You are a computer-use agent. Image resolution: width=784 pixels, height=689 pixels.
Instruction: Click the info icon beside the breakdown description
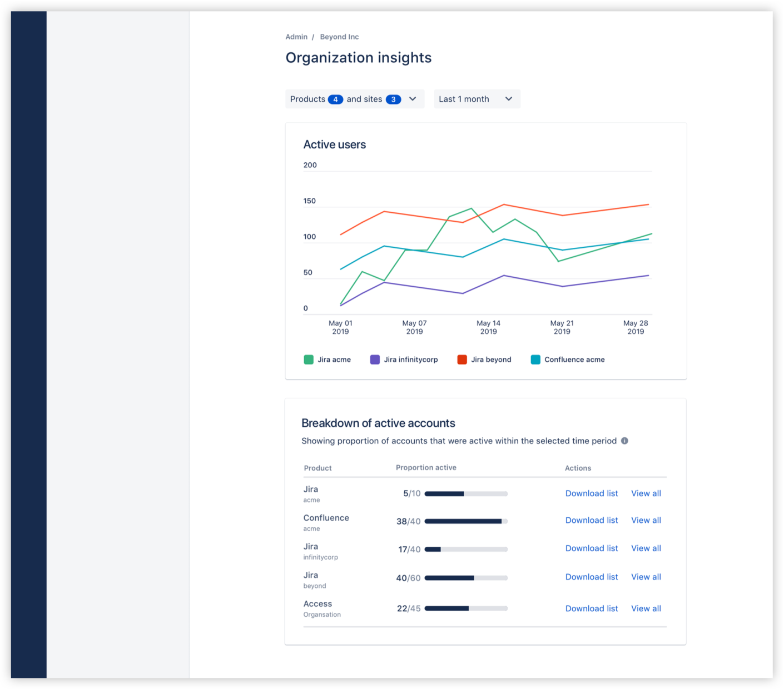[624, 441]
